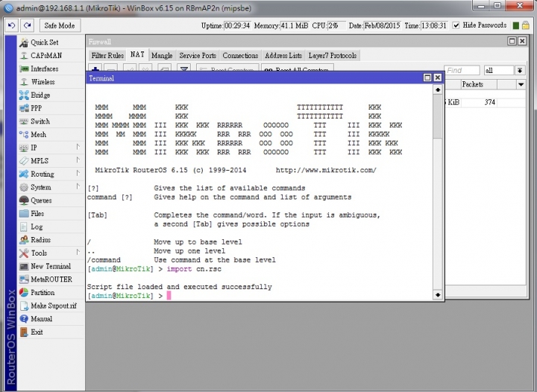Viewport: 537px width, 392px height.
Task: Click 'Script file loaded and executed successfully' line
Action: [180, 287]
